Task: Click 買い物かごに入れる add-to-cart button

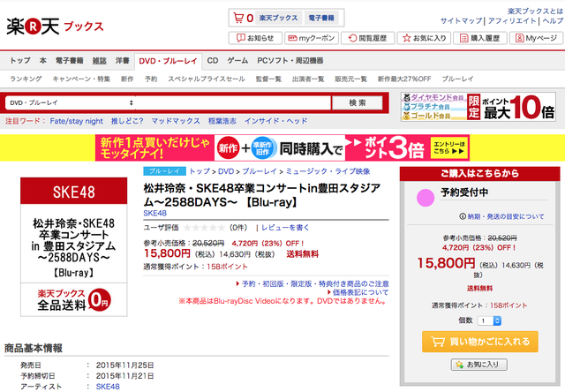Action: click(480, 342)
